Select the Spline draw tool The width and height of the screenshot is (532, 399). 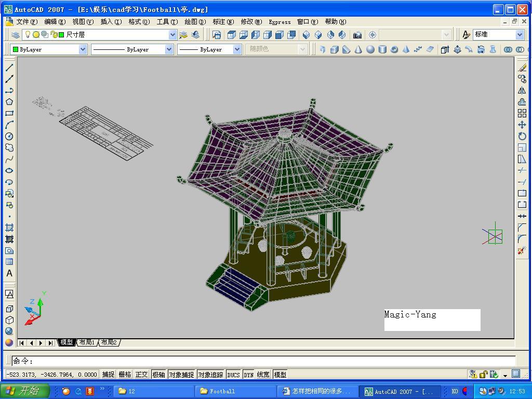9,159
